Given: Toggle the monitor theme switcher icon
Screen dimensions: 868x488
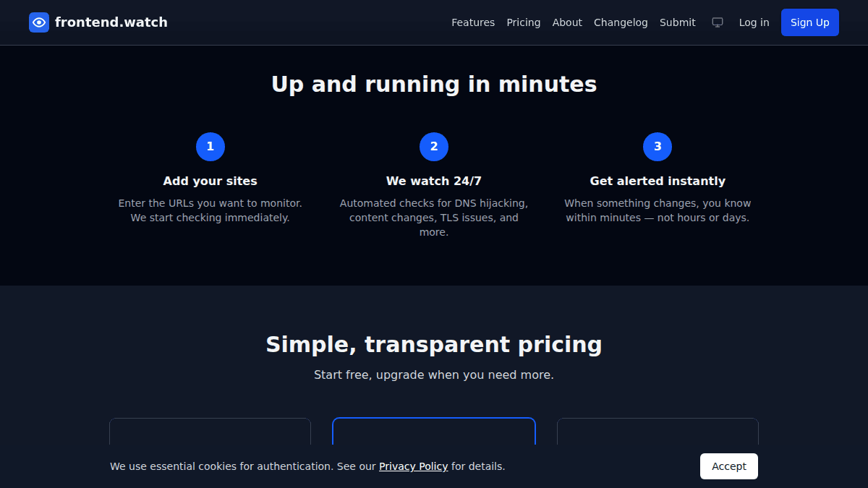Looking at the screenshot, I should pyautogui.click(x=718, y=22).
